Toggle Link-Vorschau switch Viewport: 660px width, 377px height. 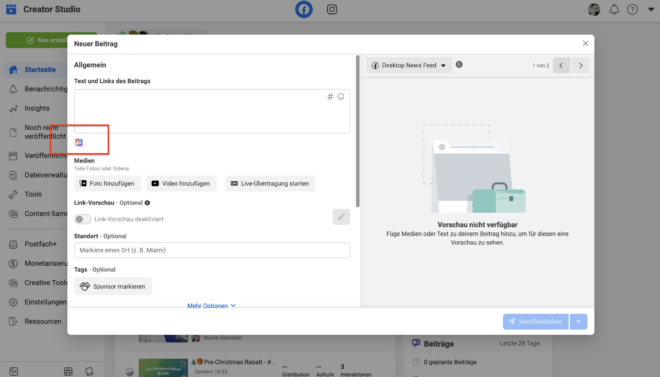82,219
